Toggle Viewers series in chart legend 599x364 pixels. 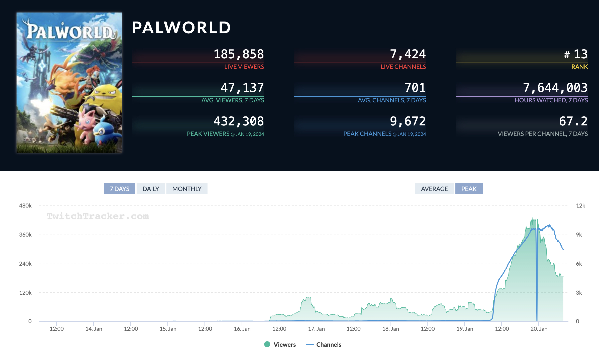pyautogui.click(x=284, y=344)
